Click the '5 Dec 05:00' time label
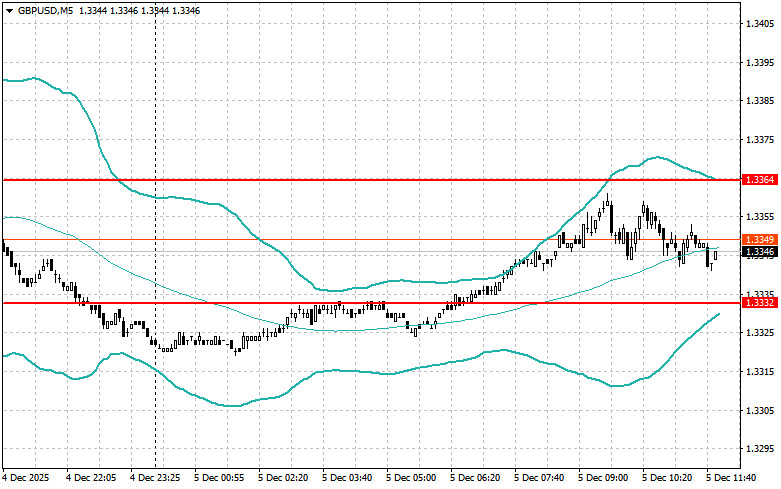781x489 pixels. [x=411, y=478]
